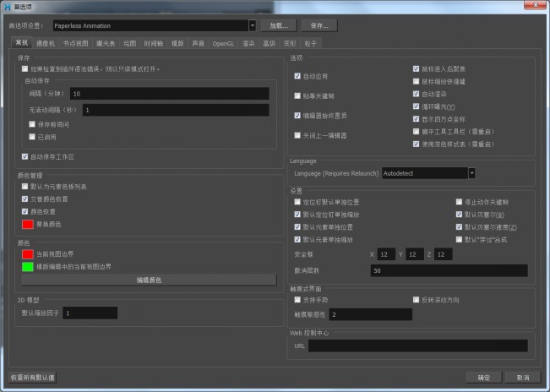Uncheck 编辑器始终置顶

click(297, 116)
